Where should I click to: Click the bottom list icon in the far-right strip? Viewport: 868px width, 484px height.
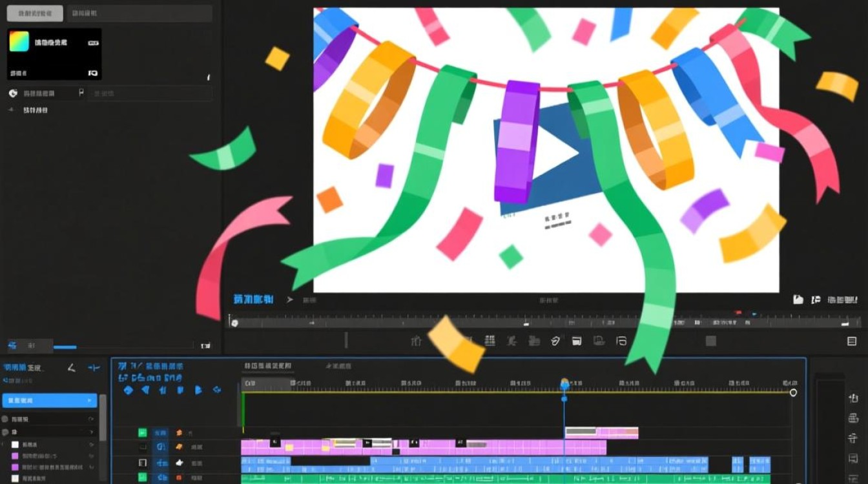[853, 478]
